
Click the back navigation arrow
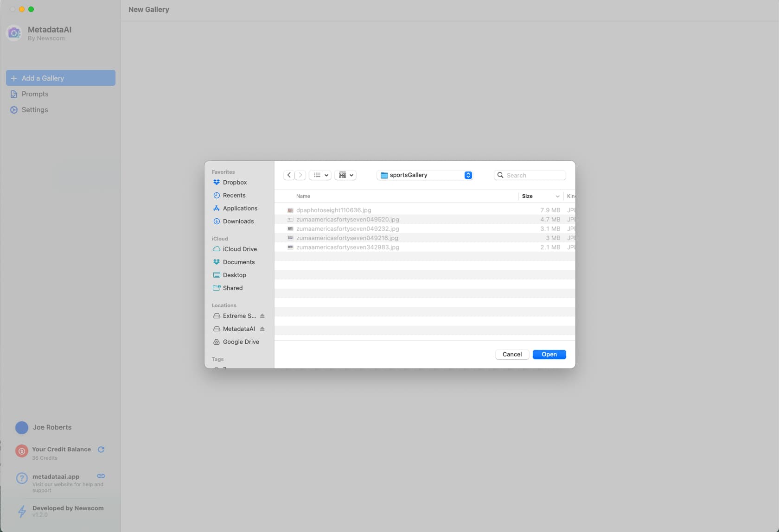click(x=289, y=175)
